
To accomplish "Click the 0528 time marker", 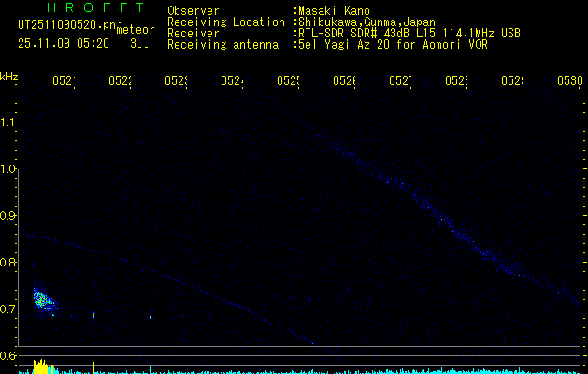I will click(x=456, y=80).
